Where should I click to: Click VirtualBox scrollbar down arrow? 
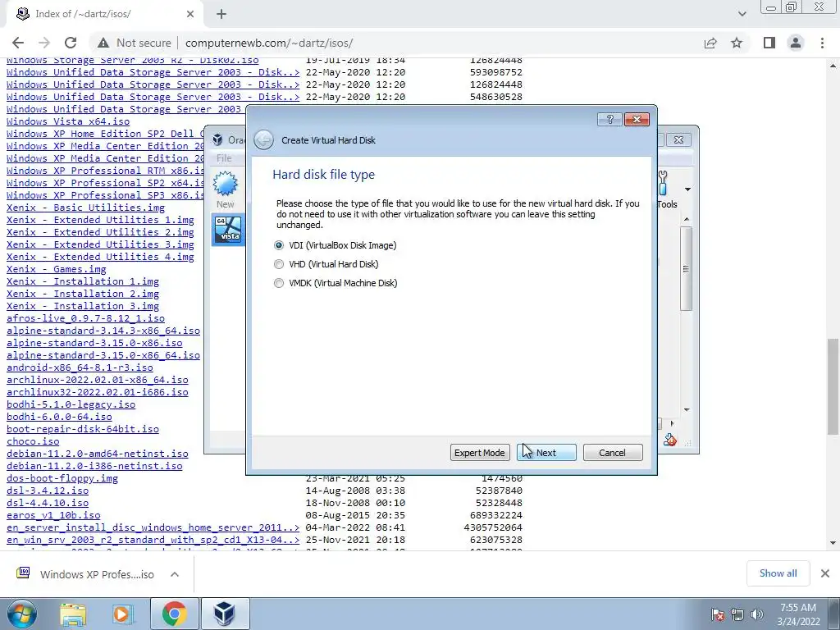tap(687, 410)
